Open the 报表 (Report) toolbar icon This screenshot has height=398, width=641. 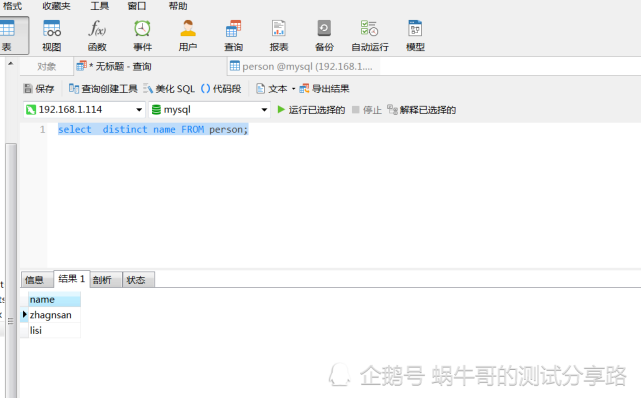click(279, 36)
